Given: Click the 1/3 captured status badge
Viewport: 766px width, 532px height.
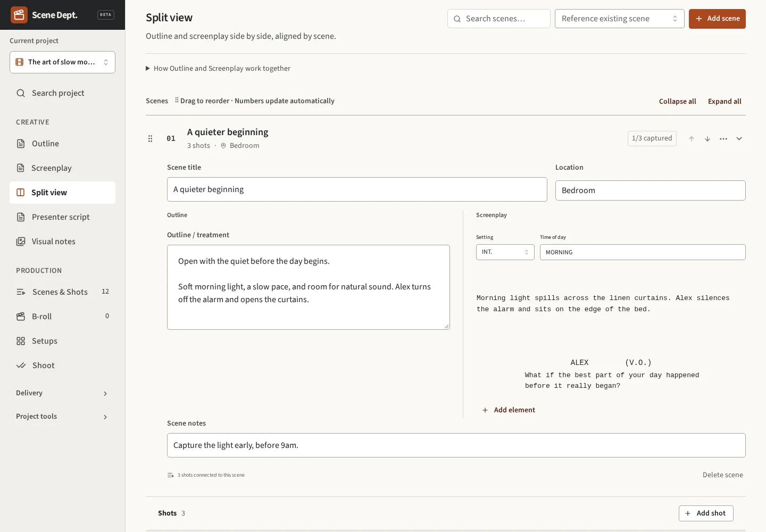Looking at the screenshot, I should click(x=652, y=138).
